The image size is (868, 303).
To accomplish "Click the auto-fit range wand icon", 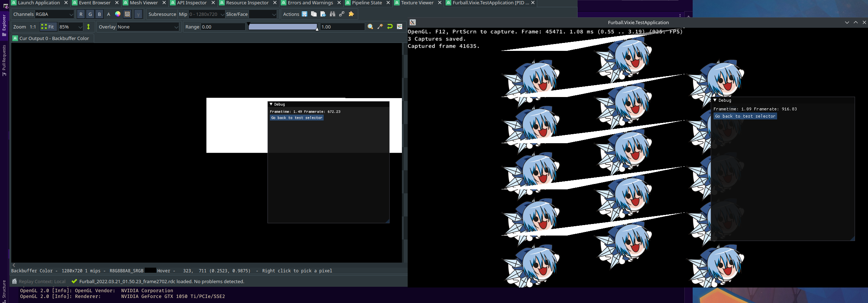I will click(380, 27).
